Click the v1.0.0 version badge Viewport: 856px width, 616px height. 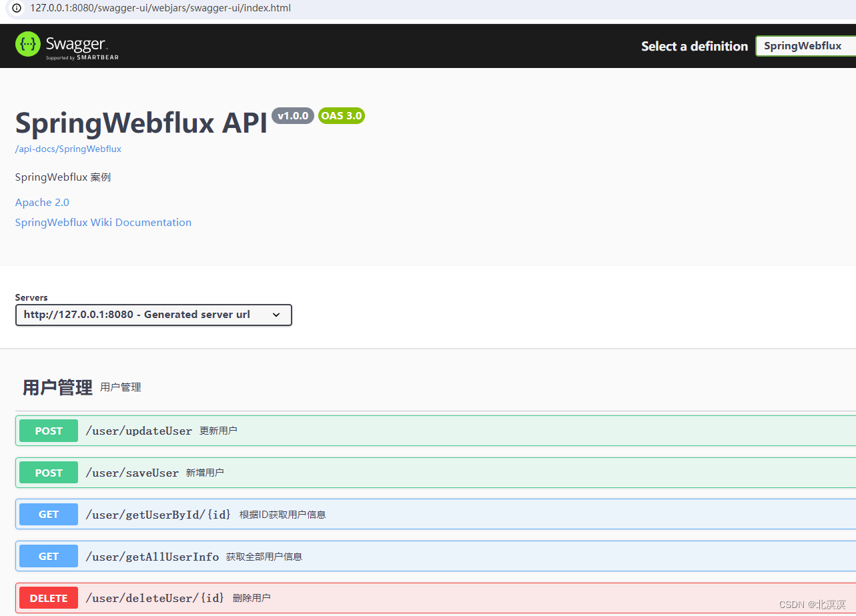click(x=292, y=115)
